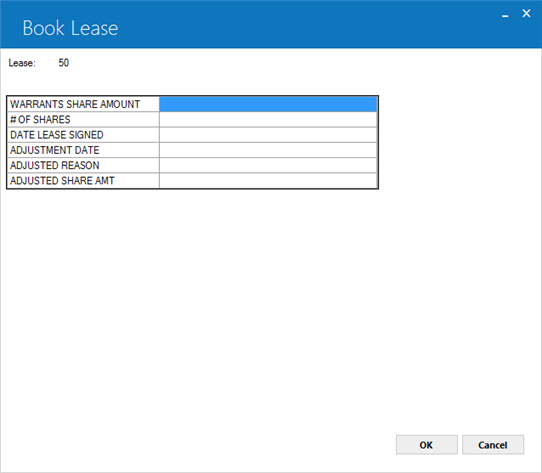Viewport: 542px width, 473px height.
Task: Minimize the Book Lease dialog
Action: [x=505, y=15]
